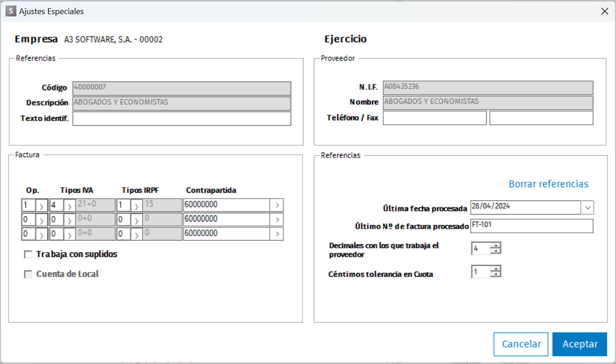Click the company name A3 SOFTWARE, S.A. - 00002
Screen dimensions: 616x364
point(113,40)
